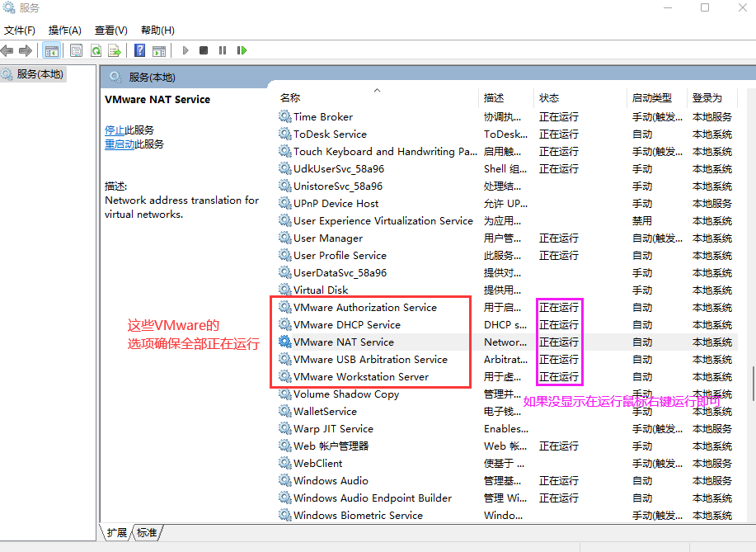Click the green Refresh toolbar icon

pyautogui.click(x=96, y=50)
